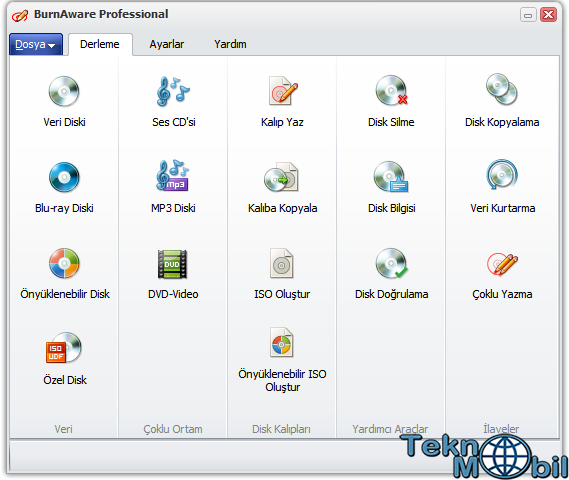Launch the Blu-ray Diski tool
The width and height of the screenshot is (569, 480).
[x=64, y=188]
